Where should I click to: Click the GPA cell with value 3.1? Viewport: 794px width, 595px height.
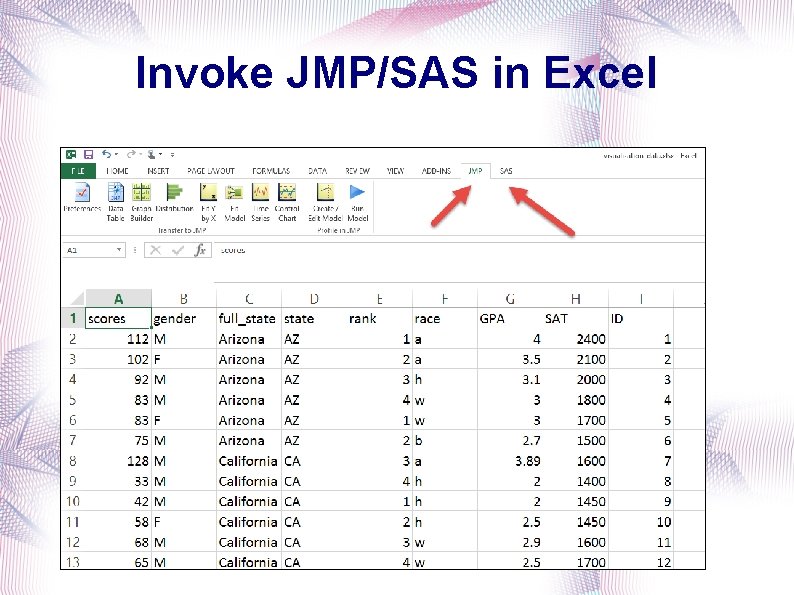coord(510,379)
